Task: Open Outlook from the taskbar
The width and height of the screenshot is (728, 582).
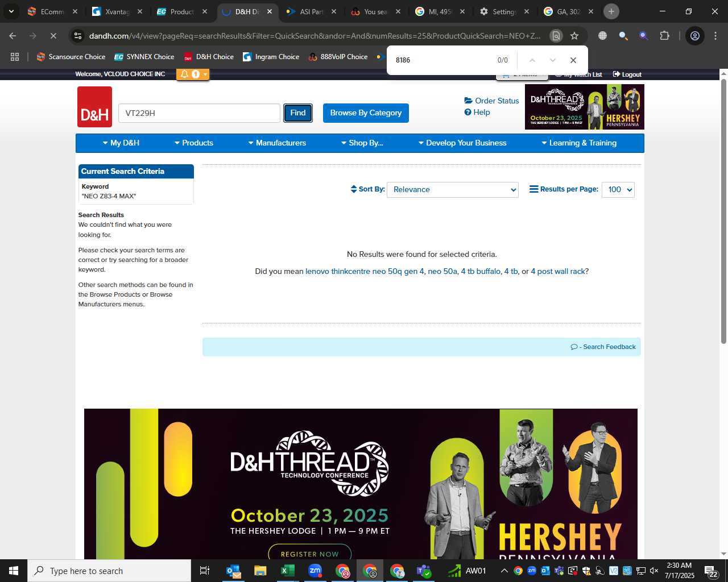Action: (233, 571)
